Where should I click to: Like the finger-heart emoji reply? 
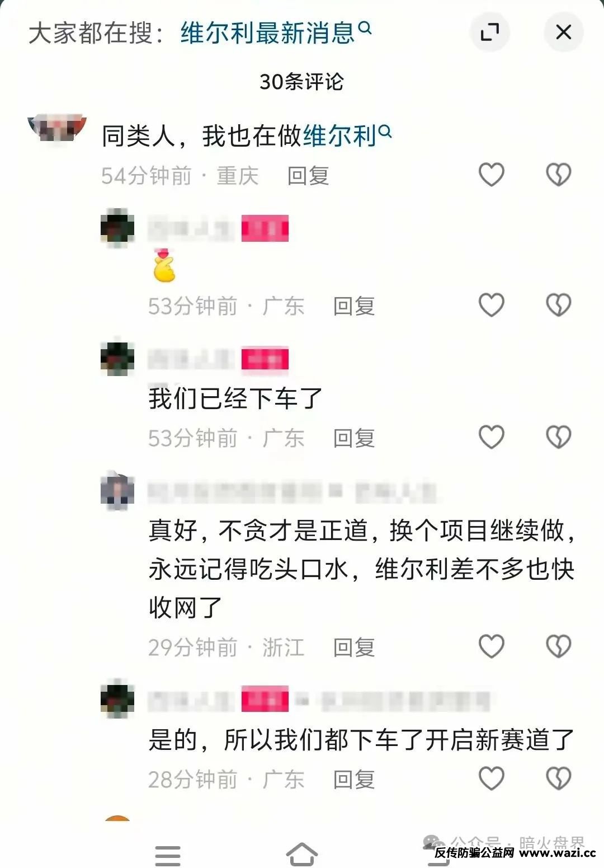[492, 305]
